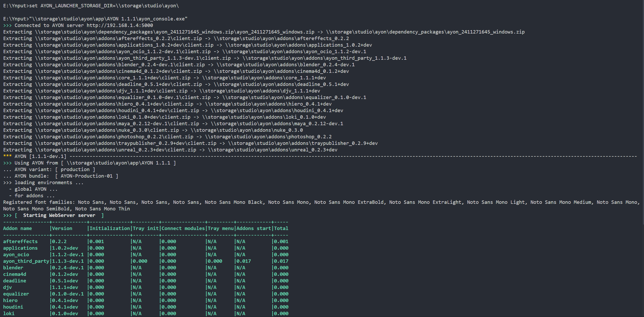
Task: Click version 0.2.4-dev.1 in blender row
Action: 68,268
